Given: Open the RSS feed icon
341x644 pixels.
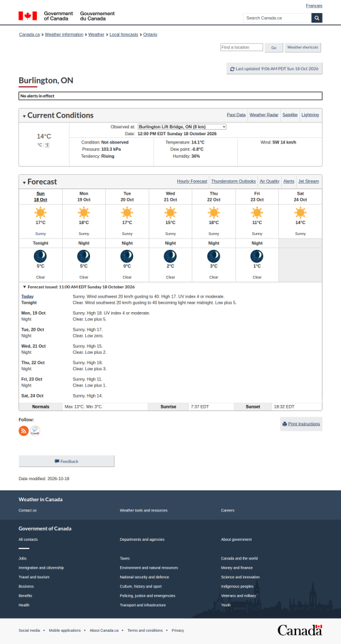Looking at the screenshot, I should (x=24, y=431).
